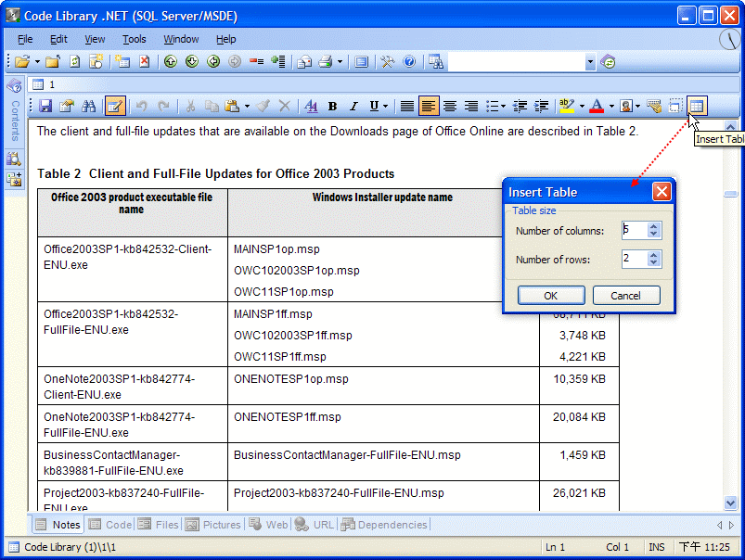Click the Copy icon
Screen dimensions: 745x560
click(x=212, y=106)
